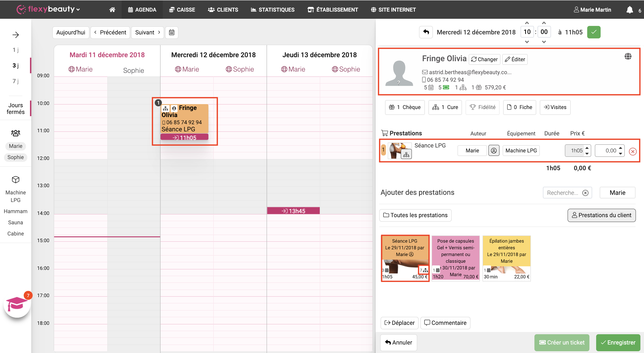Viewport: 644px width, 353px height.
Task: Go to Précédent period
Action: tap(110, 32)
